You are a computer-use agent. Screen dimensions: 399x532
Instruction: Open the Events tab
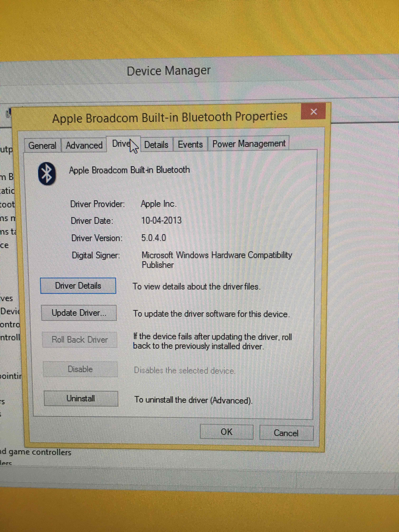click(x=190, y=144)
